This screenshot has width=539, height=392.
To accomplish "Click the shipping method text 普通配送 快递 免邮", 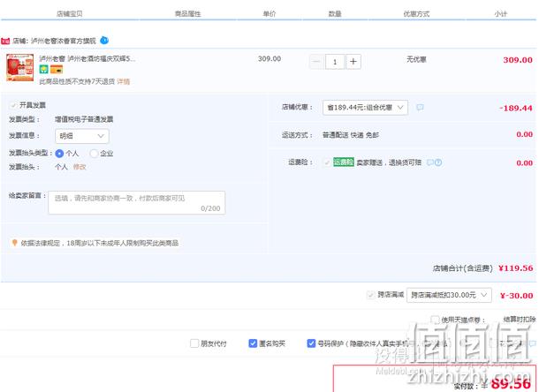I will click(x=351, y=135).
